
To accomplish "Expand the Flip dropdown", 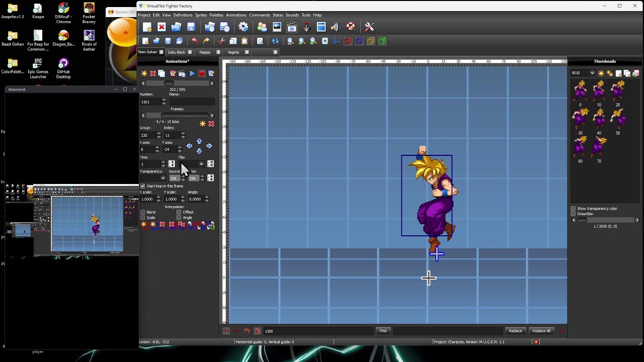I will (201, 164).
